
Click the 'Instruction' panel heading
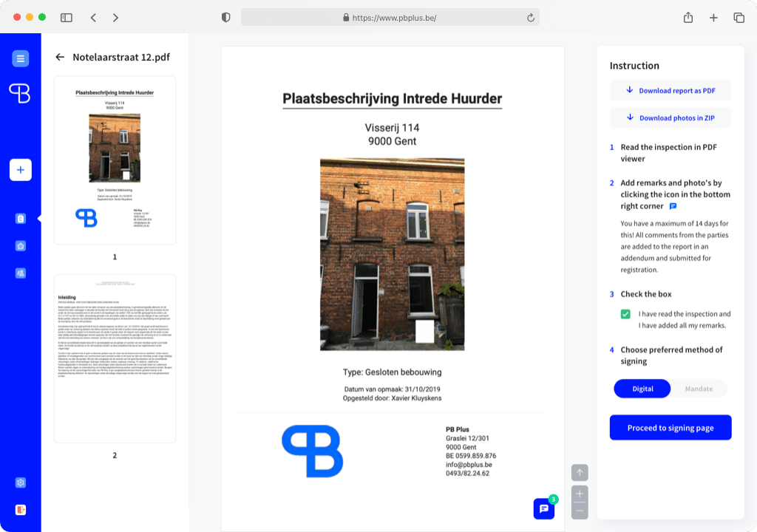(x=634, y=66)
